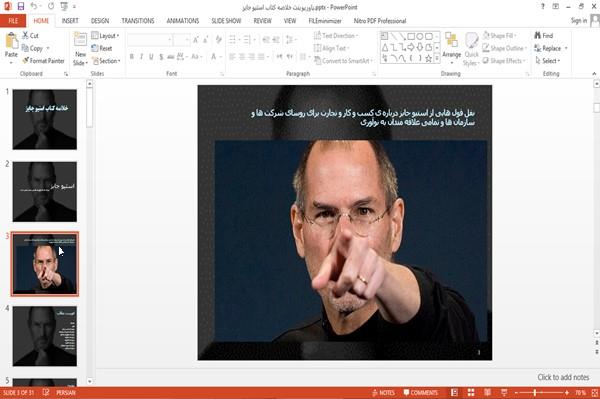The height and width of the screenshot is (399, 600).
Task: Toggle Underline formatting
Action: click(x=151, y=57)
